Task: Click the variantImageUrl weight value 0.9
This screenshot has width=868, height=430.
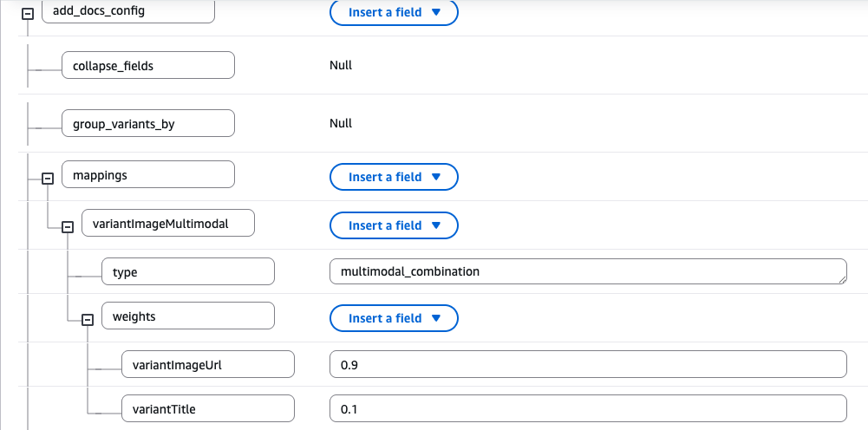Action: point(588,364)
